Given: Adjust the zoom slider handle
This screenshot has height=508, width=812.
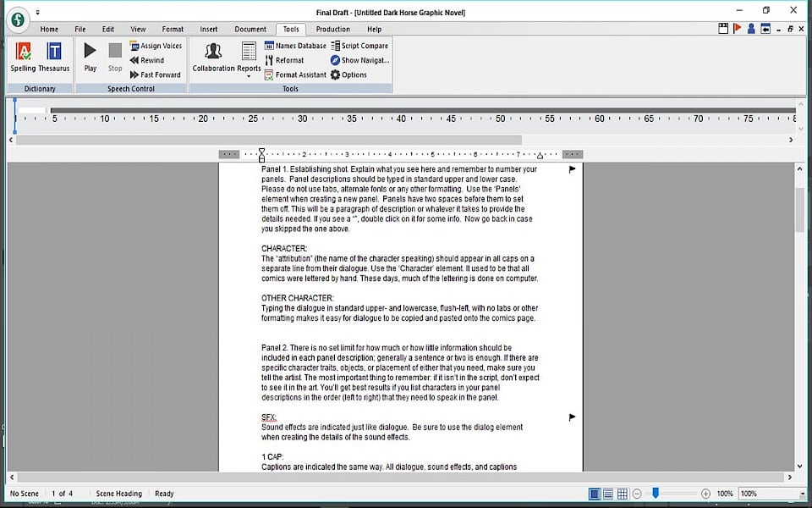Looking at the screenshot, I should coord(655,493).
